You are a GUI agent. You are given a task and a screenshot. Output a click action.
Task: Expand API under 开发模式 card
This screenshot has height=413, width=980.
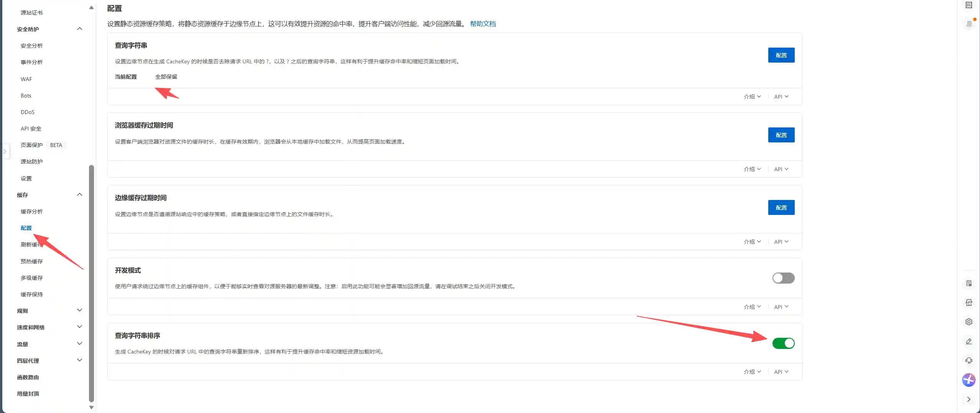pos(781,307)
